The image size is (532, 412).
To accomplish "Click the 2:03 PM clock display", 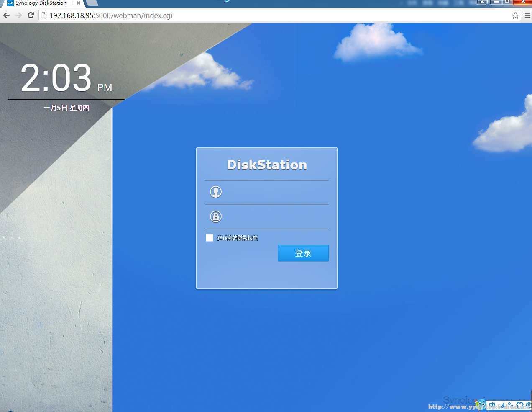I will (66, 78).
